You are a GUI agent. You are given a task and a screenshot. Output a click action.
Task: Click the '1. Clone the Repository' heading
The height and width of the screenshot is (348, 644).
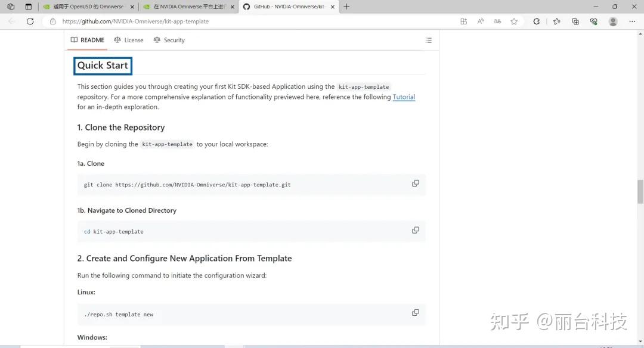click(x=121, y=127)
